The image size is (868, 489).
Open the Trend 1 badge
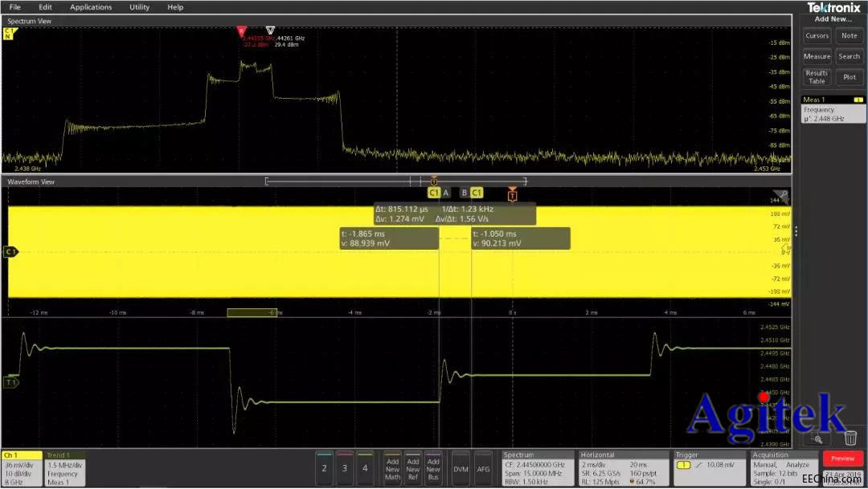pyautogui.click(x=65, y=469)
